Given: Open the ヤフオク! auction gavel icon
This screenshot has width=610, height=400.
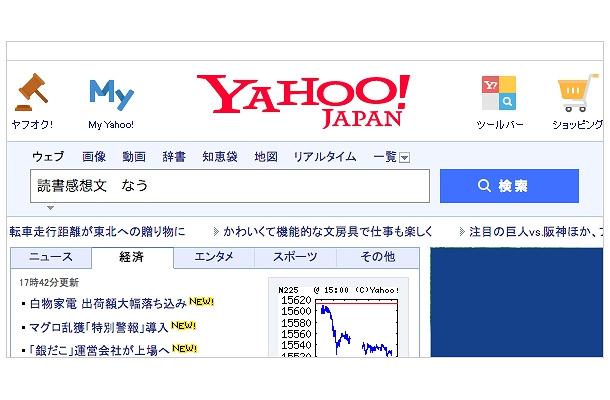Looking at the screenshot, I should tap(32, 92).
